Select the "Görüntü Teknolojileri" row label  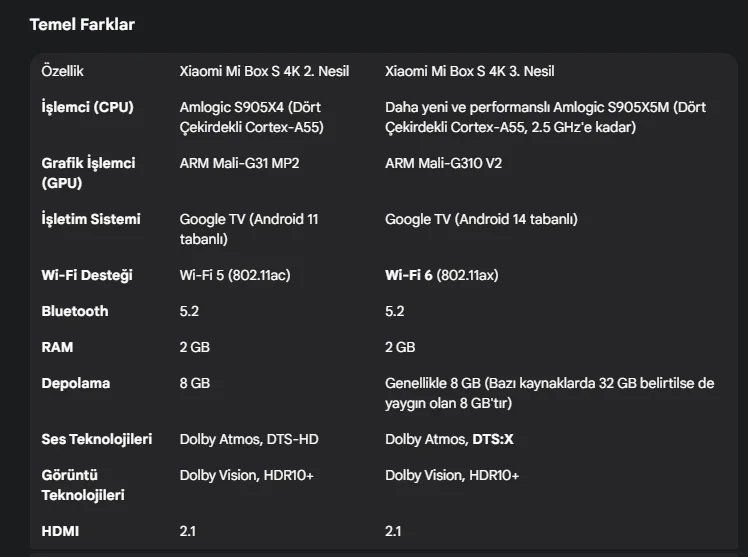(x=84, y=485)
